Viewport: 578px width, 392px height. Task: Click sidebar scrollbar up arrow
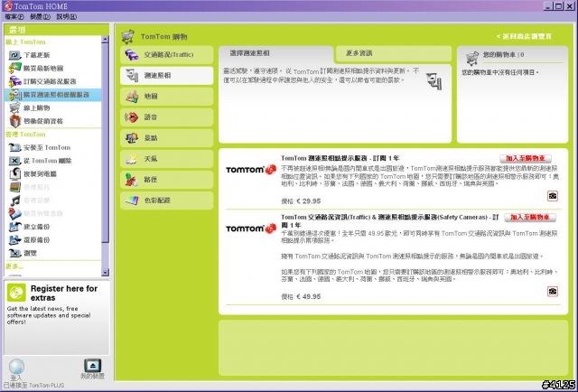(105, 39)
